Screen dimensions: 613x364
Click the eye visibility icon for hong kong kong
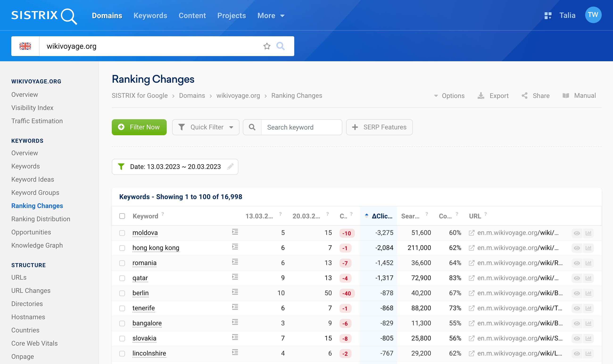(577, 247)
